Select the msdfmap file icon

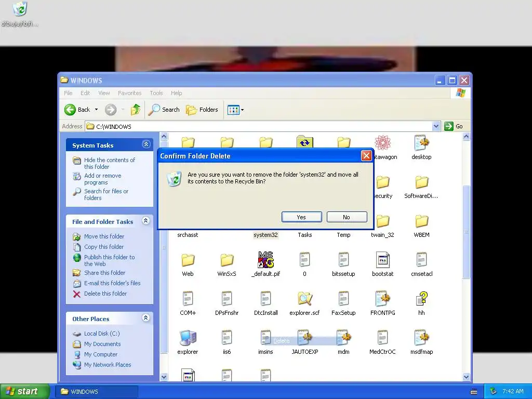point(421,338)
